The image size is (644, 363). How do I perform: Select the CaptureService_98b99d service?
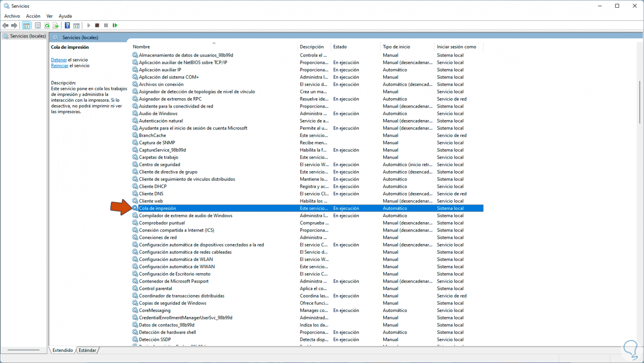tap(162, 150)
